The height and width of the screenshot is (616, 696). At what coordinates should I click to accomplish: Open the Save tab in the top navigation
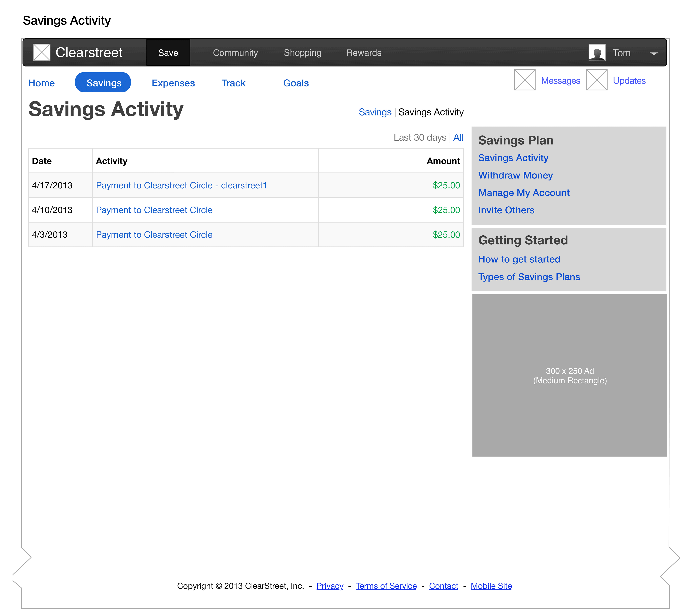(x=168, y=53)
